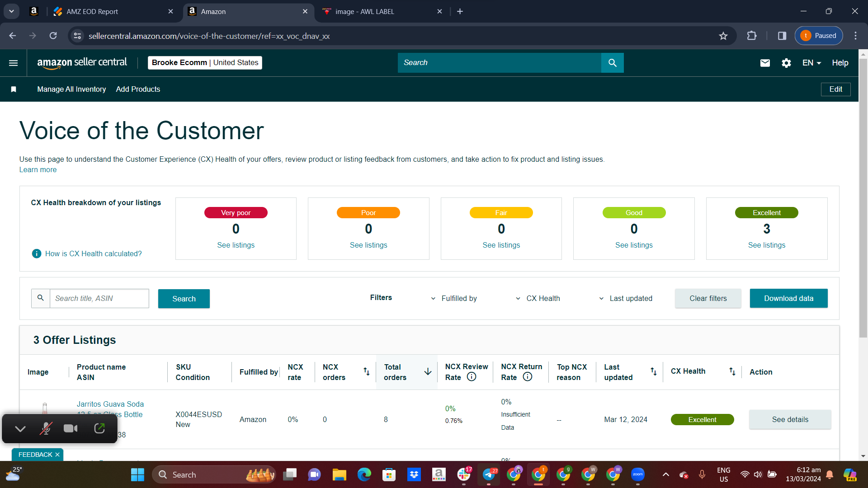Screen dimensions: 868x488
Task: See listings under Good
Action: pyautogui.click(x=634, y=245)
